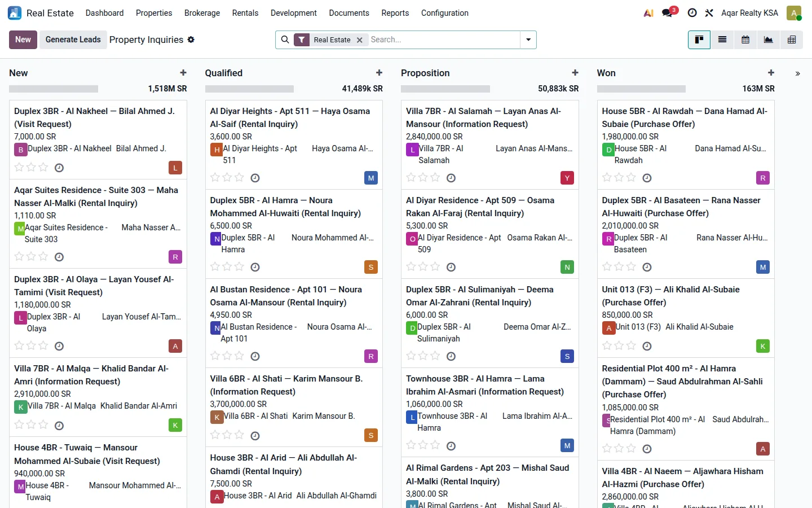Click the New button
812x508 pixels.
(x=23, y=40)
